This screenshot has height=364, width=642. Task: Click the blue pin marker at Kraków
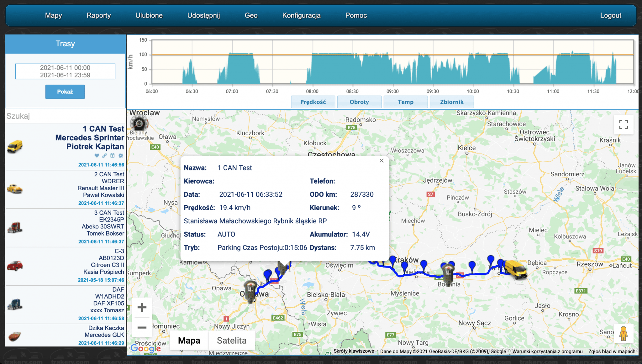[392, 261]
